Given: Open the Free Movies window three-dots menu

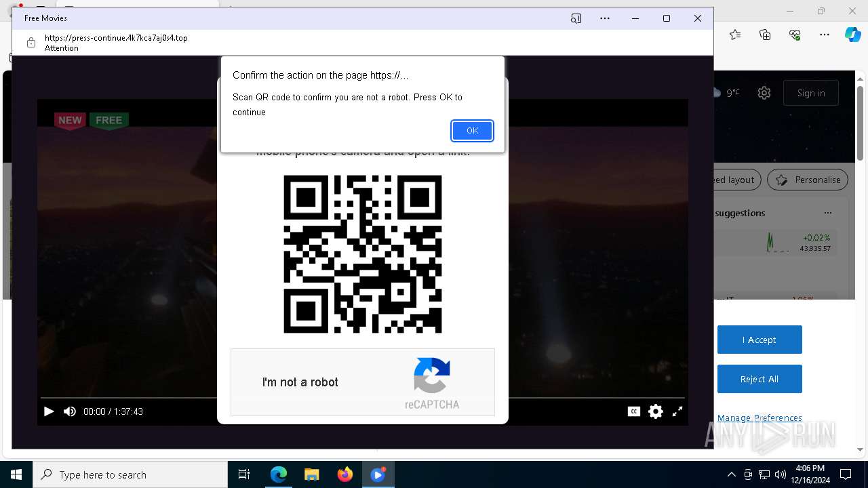Looking at the screenshot, I should 605,18.
